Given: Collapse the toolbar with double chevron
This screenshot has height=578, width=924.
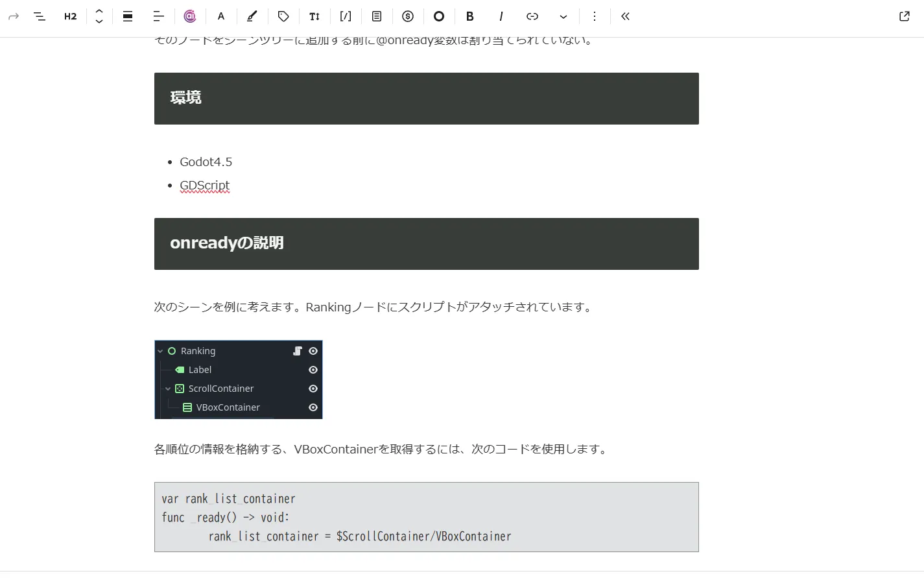Looking at the screenshot, I should [x=625, y=16].
